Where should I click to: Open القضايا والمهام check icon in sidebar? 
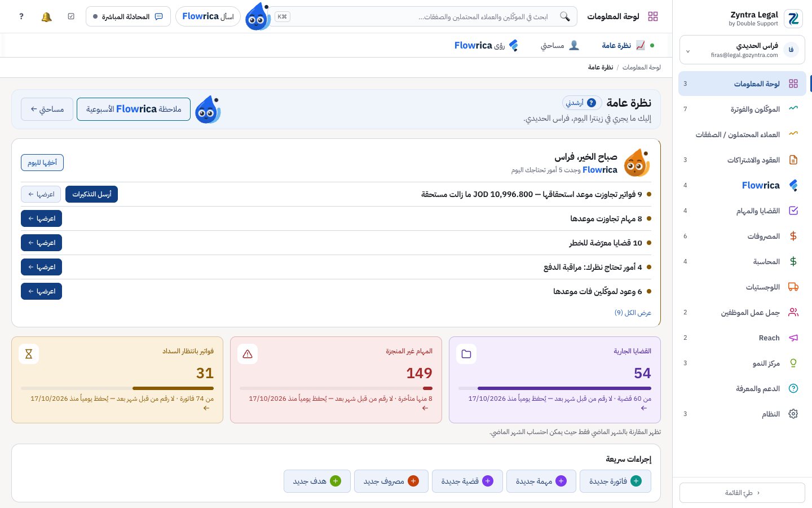793,211
